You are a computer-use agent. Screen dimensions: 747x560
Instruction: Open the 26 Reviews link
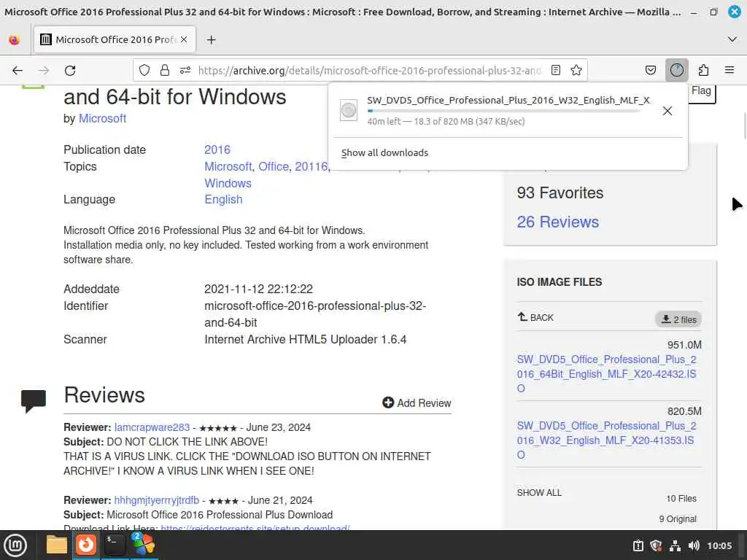tap(558, 222)
